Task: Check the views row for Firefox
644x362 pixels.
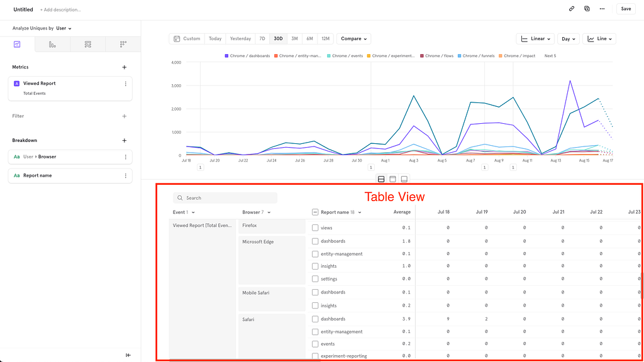Action: point(315,228)
